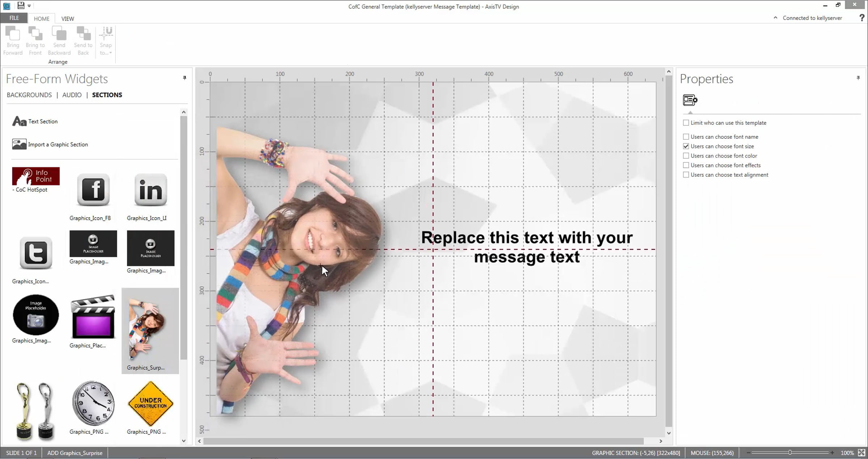Pick the Under Construction sign graphic
868x459 pixels.
(150, 403)
